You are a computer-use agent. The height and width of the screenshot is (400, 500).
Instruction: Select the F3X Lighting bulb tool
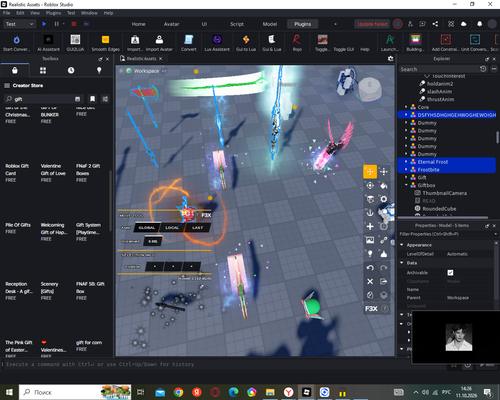tap(370, 254)
